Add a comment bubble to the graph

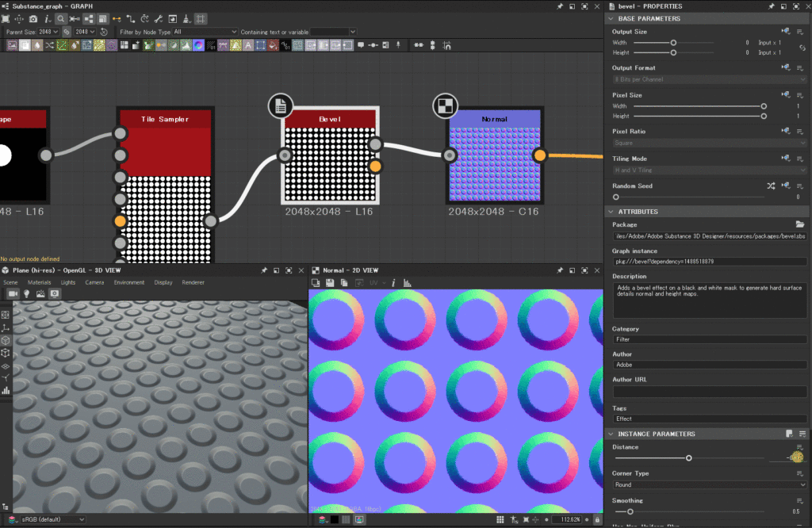[361, 45]
